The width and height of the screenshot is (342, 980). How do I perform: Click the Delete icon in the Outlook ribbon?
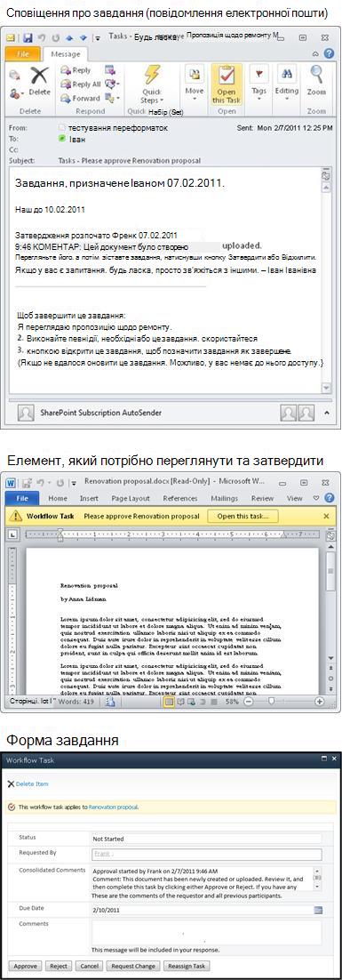pos(39,80)
